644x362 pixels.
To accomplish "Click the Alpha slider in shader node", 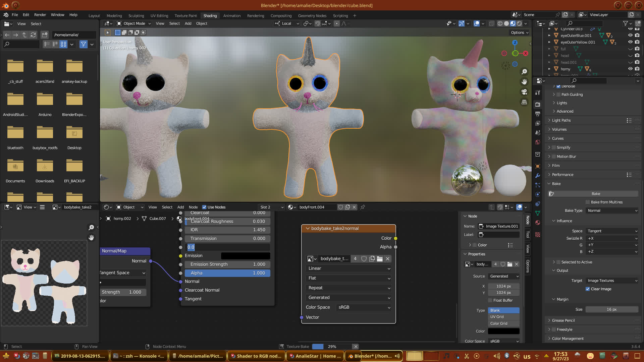I will pyautogui.click(x=227, y=273).
